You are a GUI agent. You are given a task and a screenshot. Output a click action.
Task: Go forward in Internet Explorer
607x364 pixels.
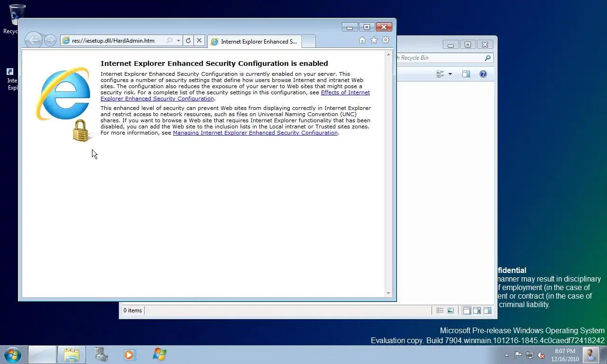50,40
